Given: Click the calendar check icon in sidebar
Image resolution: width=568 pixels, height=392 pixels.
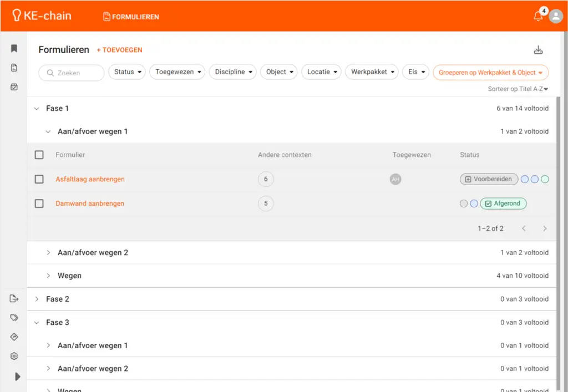Looking at the screenshot, I should click(14, 87).
